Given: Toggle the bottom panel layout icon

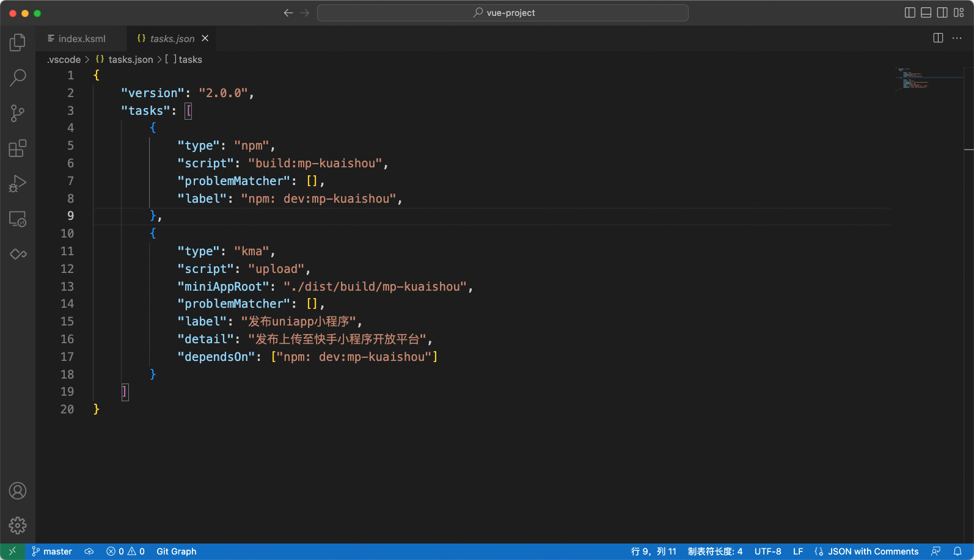Looking at the screenshot, I should [x=926, y=13].
